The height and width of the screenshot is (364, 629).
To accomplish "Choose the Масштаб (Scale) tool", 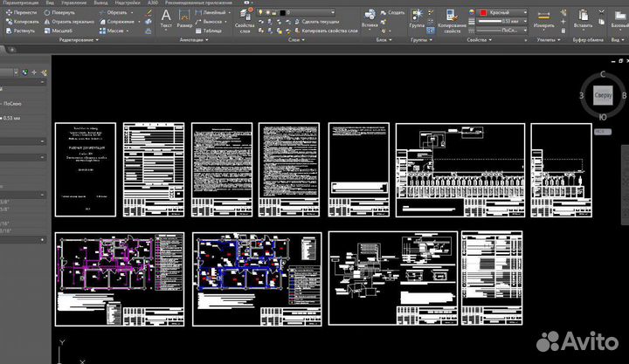I will click(60, 31).
